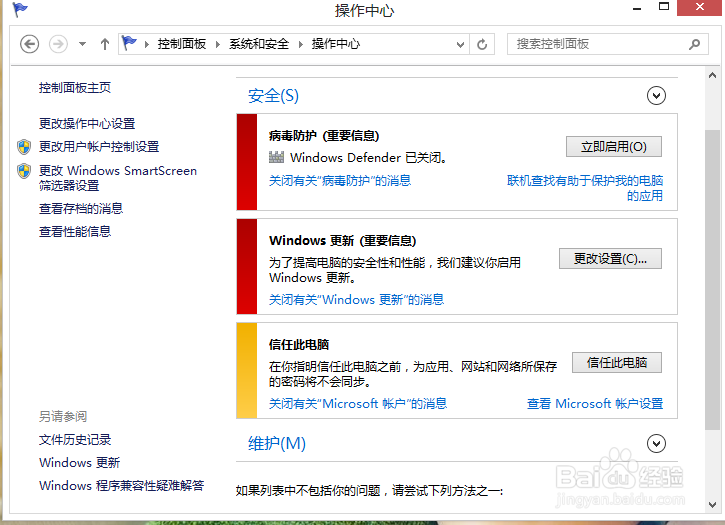
Task: Click 关闭有关"病毒防护"的消息 link
Action: [340, 180]
